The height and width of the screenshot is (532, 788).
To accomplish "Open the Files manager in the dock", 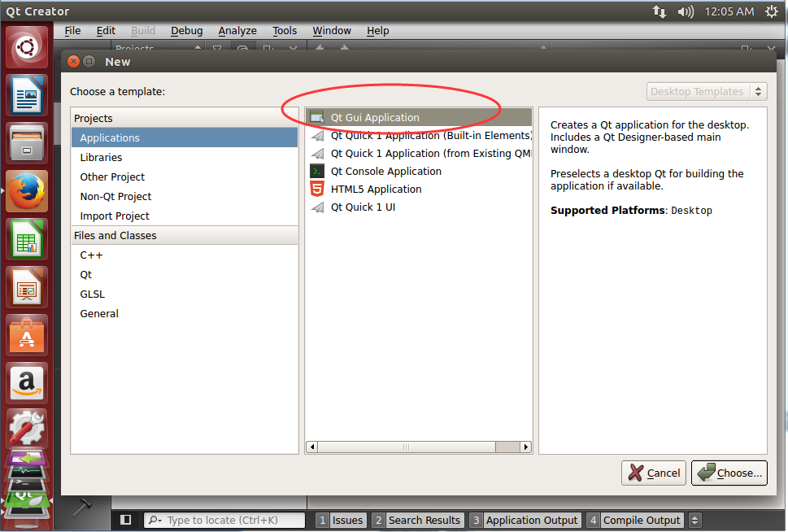I will tap(27, 143).
